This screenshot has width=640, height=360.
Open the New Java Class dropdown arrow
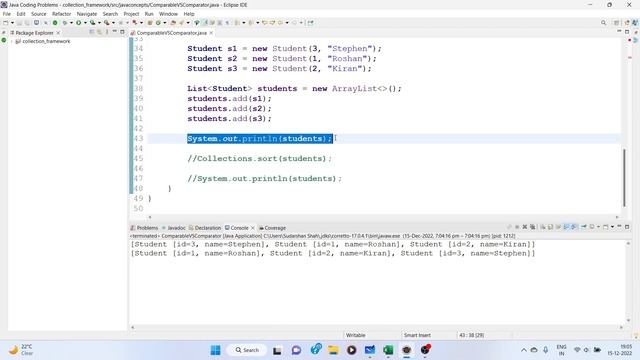164,23
